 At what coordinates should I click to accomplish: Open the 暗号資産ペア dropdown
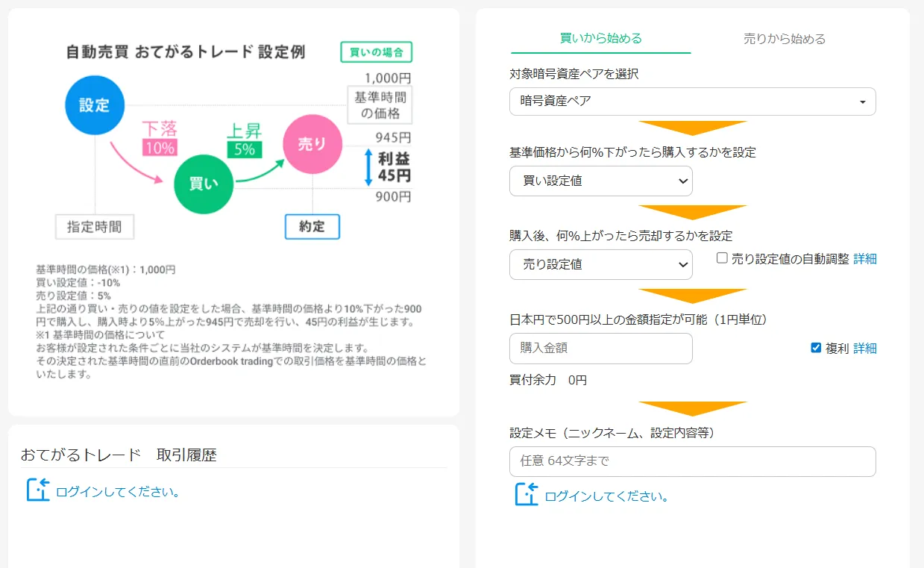click(x=692, y=102)
